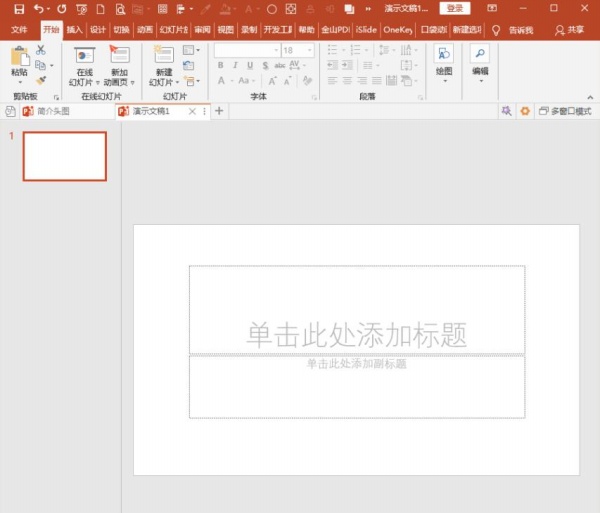Click the 登录 login button

[455, 8]
